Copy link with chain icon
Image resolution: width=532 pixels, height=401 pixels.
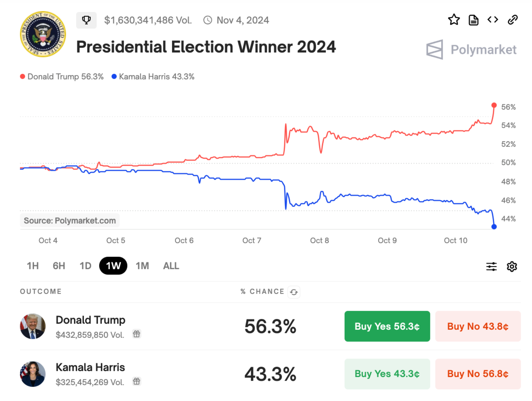(513, 20)
